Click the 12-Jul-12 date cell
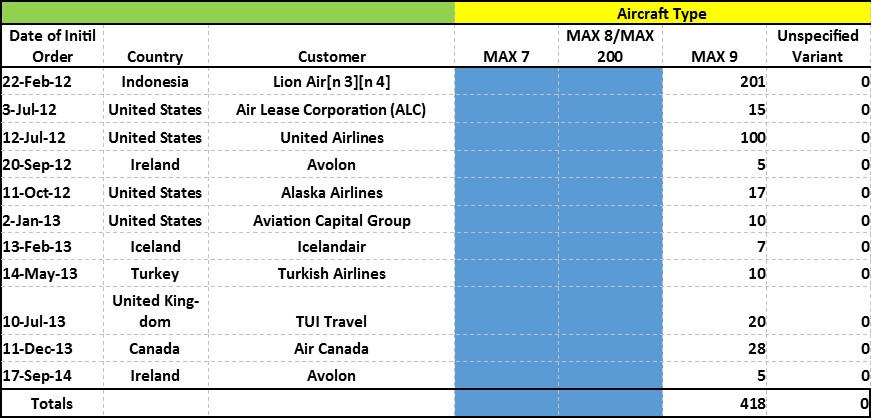The height and width of the screenshot is (418, 871). (52, 137)
